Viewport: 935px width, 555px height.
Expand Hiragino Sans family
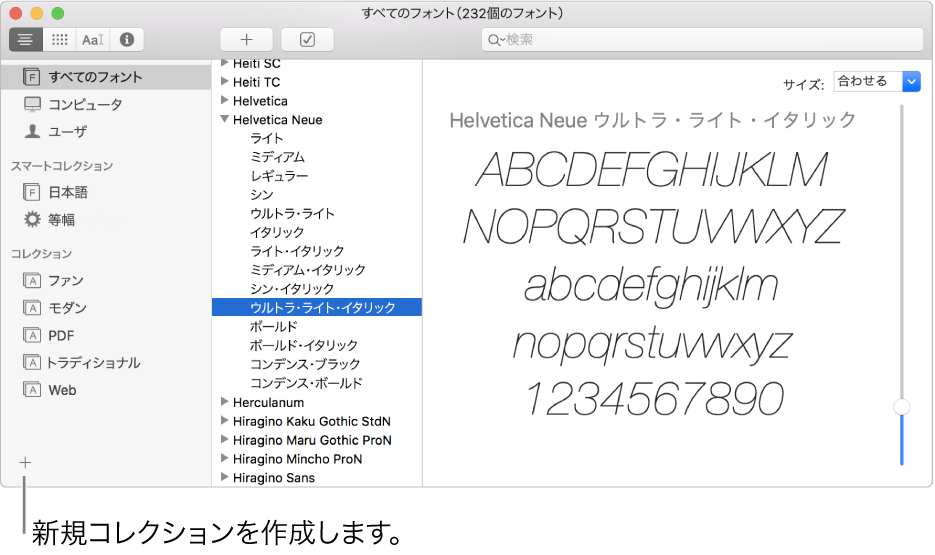coord(225,477)
